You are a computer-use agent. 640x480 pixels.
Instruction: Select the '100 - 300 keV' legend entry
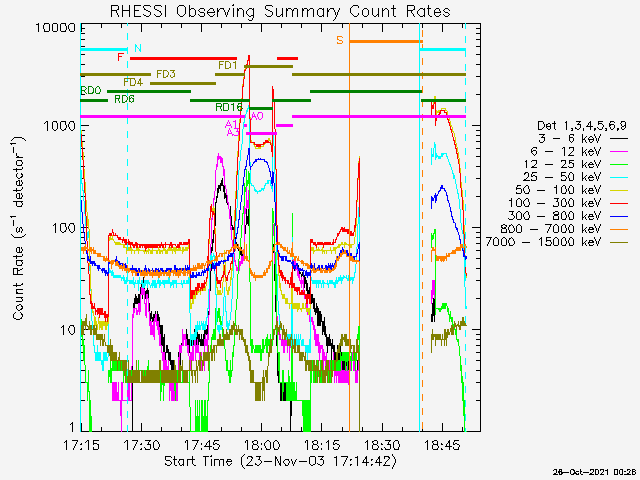(568, 203)
